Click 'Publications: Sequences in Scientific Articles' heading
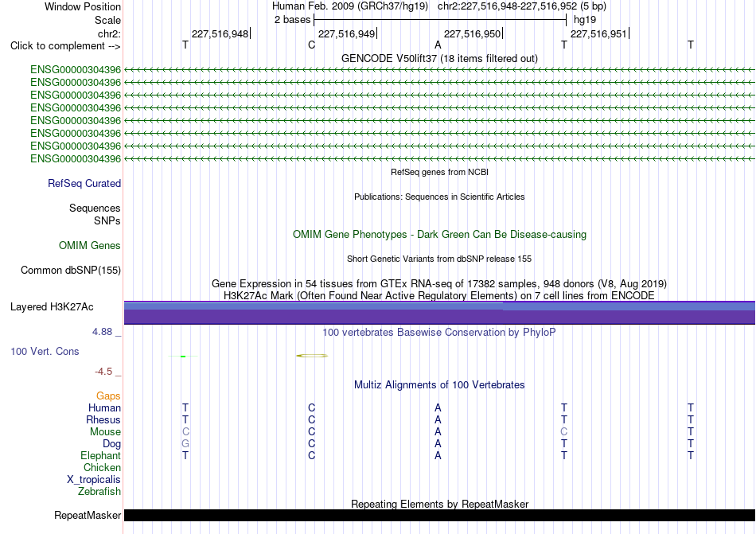The height and width of the screenshot is (534, 756). pyautogui.click(x=439, y=197)
